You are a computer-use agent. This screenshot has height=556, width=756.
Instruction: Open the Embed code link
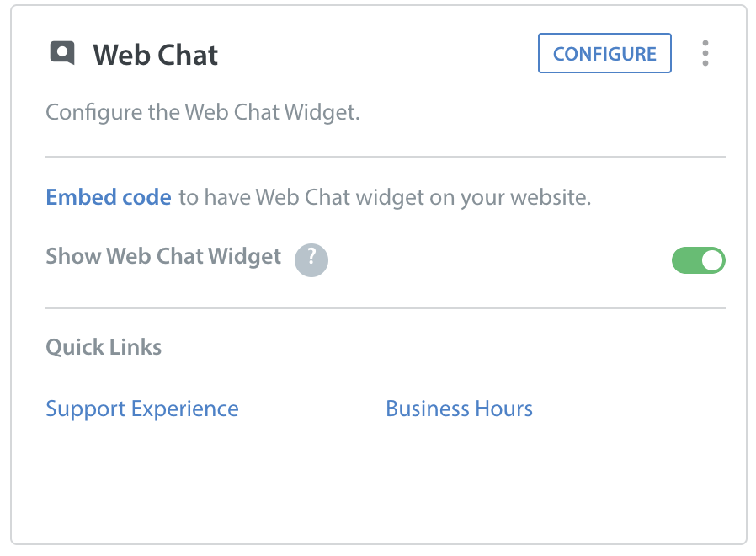(x=109, y=197)
